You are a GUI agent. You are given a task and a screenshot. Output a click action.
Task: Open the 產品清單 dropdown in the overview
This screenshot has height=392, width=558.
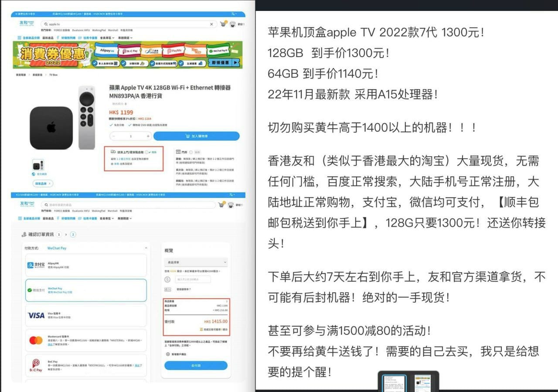196,262
